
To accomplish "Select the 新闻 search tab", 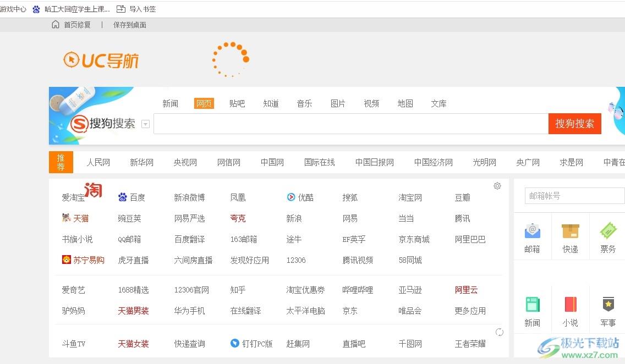I will point(170,103).
